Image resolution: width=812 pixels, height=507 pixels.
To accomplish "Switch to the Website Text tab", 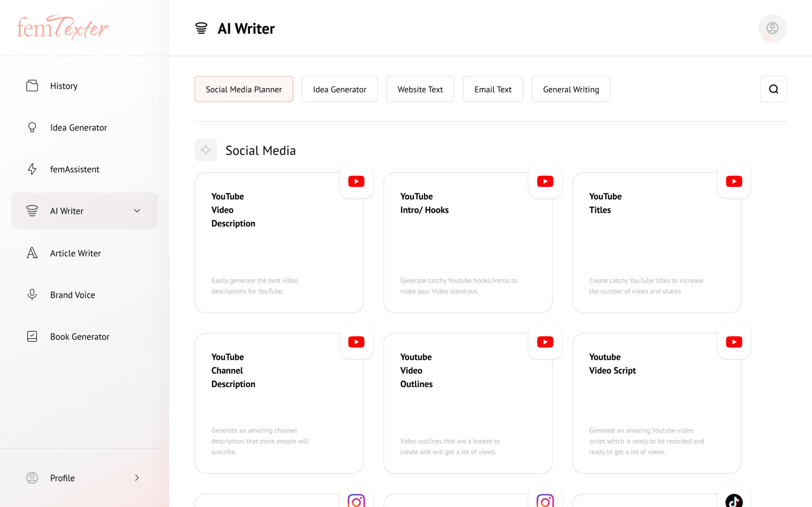I will click(420, 89).
